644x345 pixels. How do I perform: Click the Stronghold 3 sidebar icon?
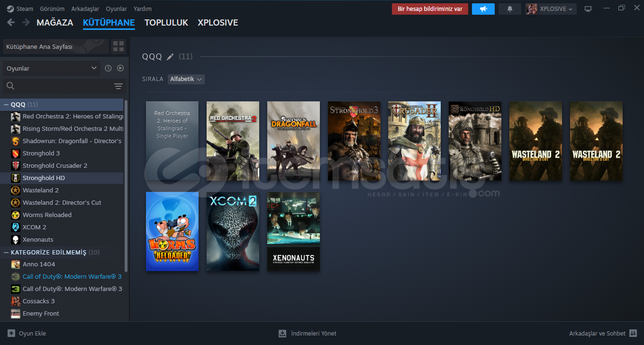16,153
